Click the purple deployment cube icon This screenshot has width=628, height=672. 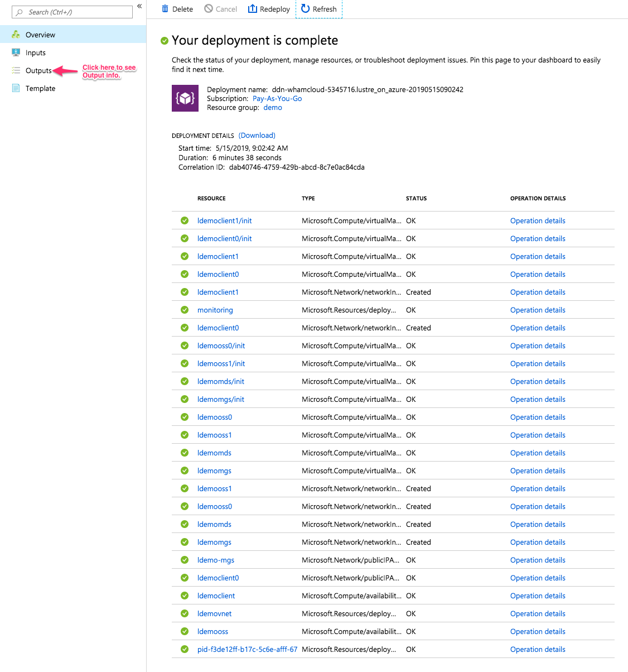point(185,98)
